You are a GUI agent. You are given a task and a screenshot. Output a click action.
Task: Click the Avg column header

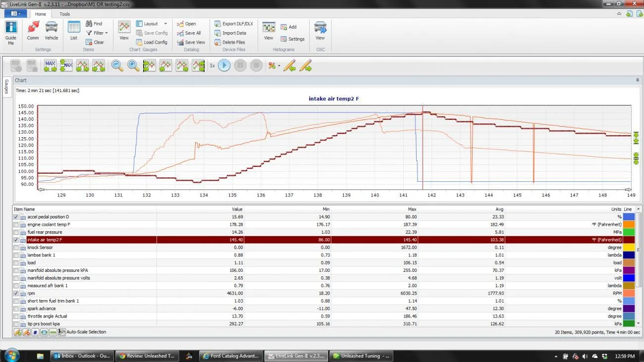coord(461,209)
